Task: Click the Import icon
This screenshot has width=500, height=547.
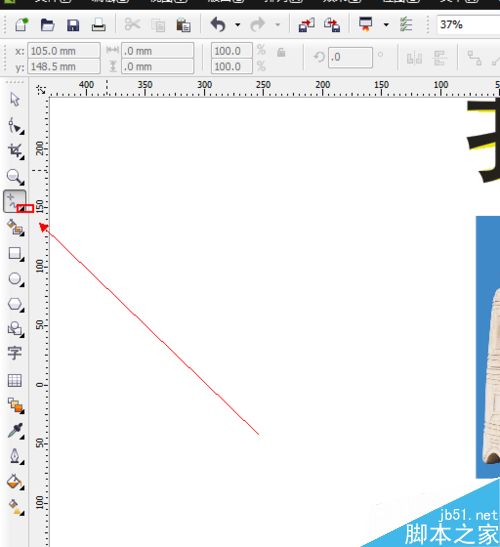Action: tap(307, 25)
